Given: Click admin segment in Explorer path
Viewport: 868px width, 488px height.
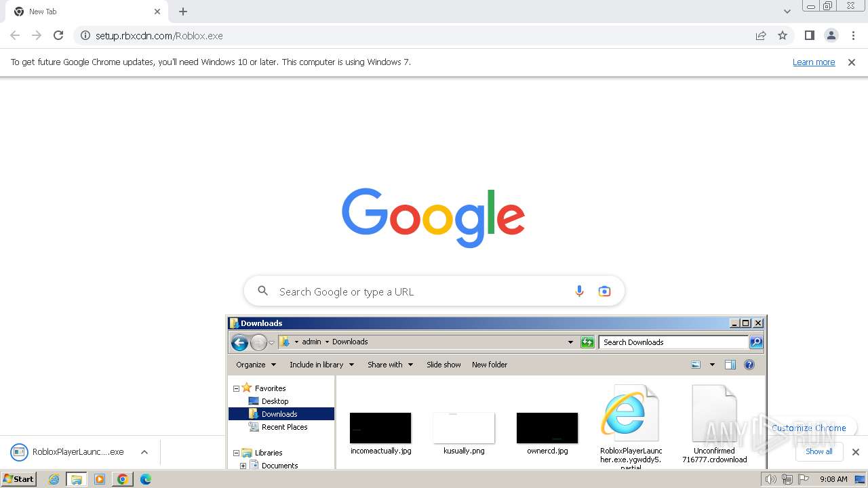Looking at the screenshot, I should point(311,342).
